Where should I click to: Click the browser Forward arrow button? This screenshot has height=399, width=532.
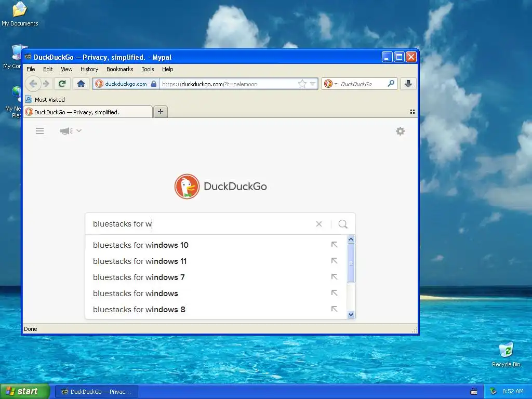tap(46, 84)
